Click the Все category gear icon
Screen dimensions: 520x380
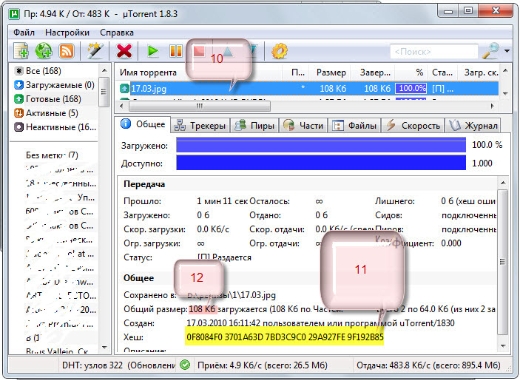[x=19, y=71]
